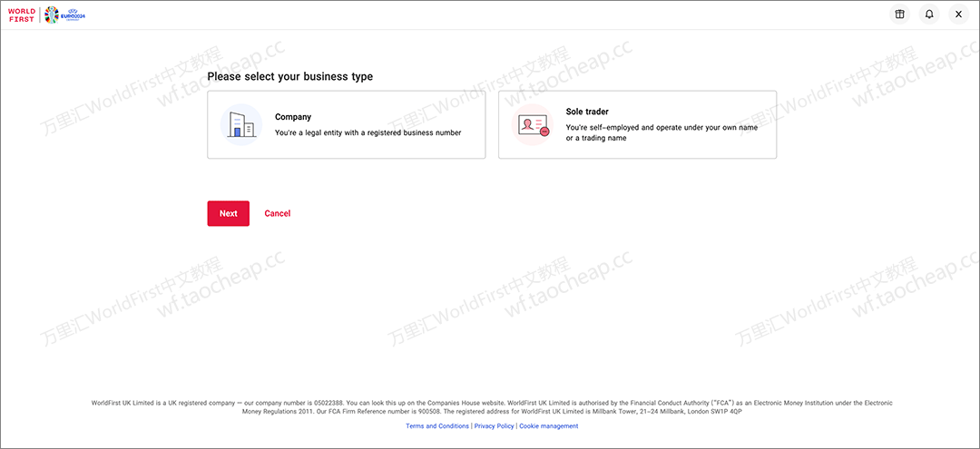Click the EURO 2024 logo
980x449 pixels.
click(x=65, y=15)
